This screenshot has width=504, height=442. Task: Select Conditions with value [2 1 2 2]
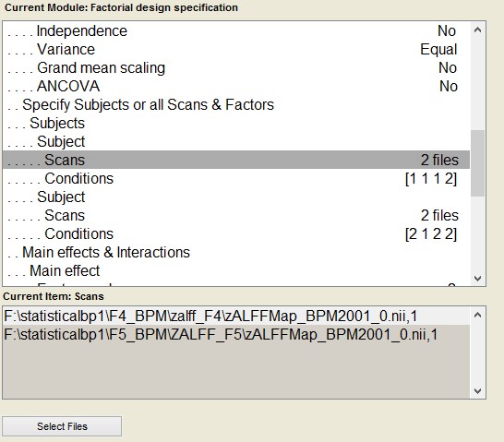[236, 233]
